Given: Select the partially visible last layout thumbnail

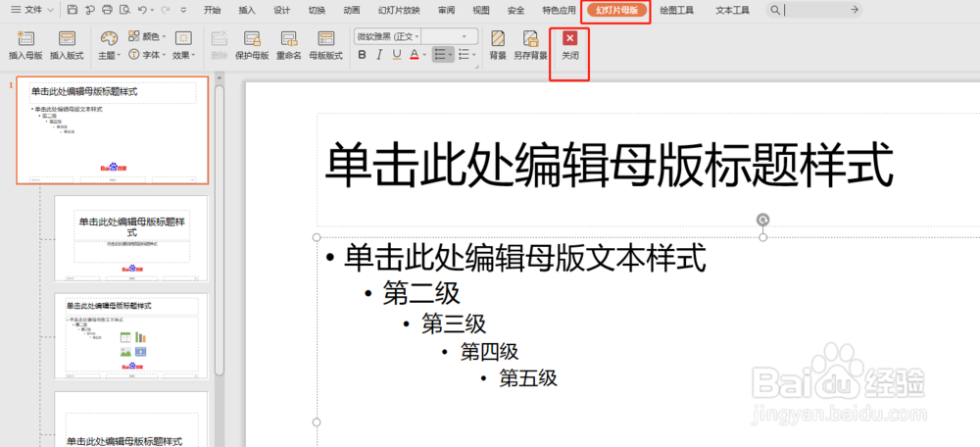Looking at the screenshot, I should coord(130,419).
